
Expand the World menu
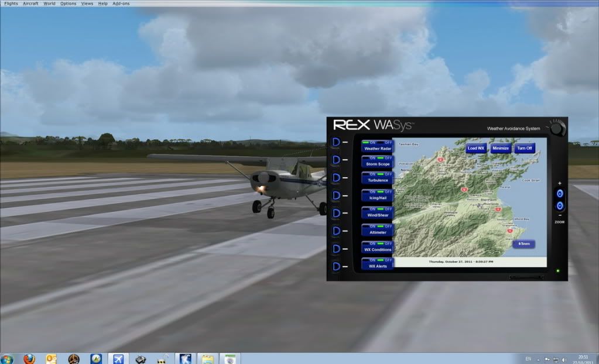[x=49, y=4]
